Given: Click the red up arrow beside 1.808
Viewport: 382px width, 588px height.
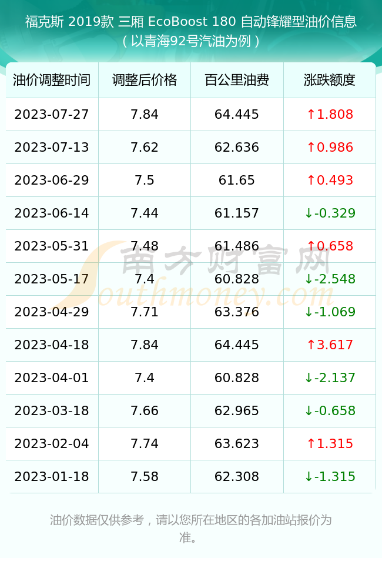Looking at the screenshot, I should point(311,115).
